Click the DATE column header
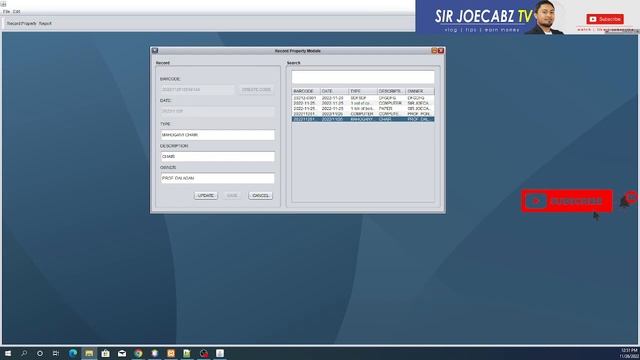The image size is (640, 360). [335, 91]
